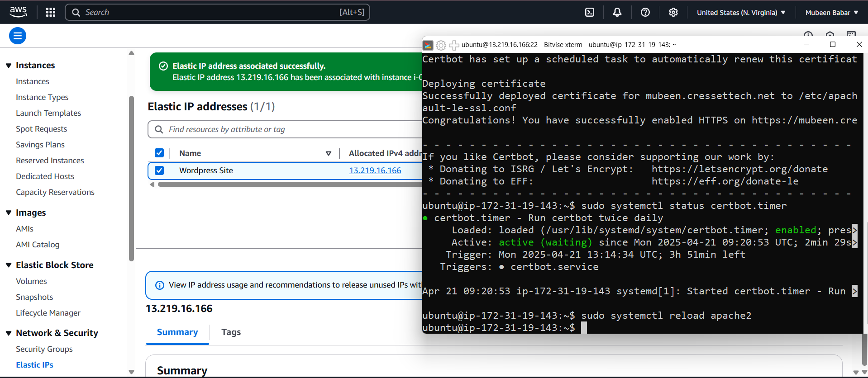The height and width of the screenshot is (378, 868).
Task: Open Snapshots in sidebar
Action: point(34,297)
